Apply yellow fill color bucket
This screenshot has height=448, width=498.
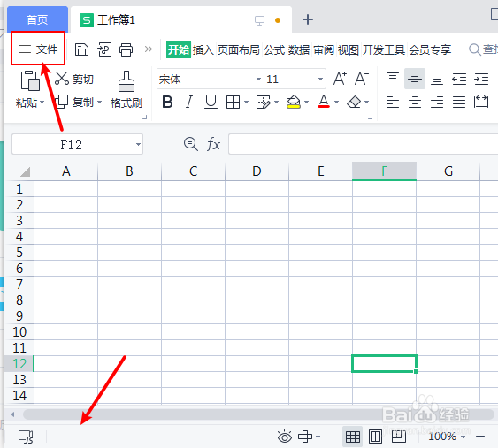(294, 103)
